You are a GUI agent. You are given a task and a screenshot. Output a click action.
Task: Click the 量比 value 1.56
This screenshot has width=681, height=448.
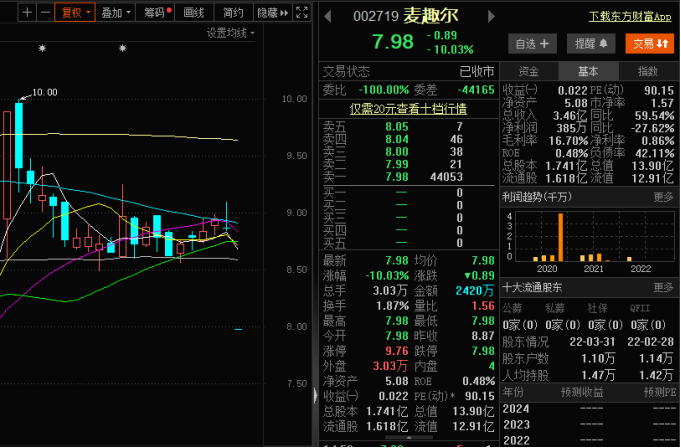(483, 306)
